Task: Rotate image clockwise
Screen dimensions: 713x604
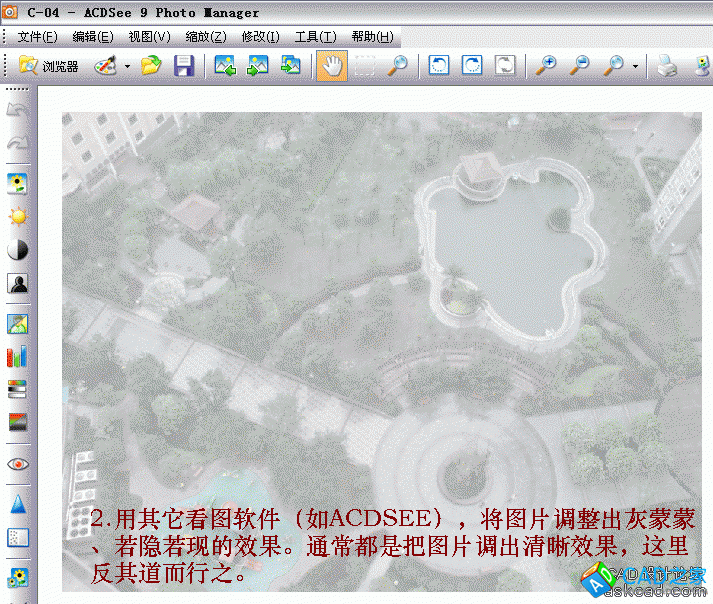Action: [472, 66]
